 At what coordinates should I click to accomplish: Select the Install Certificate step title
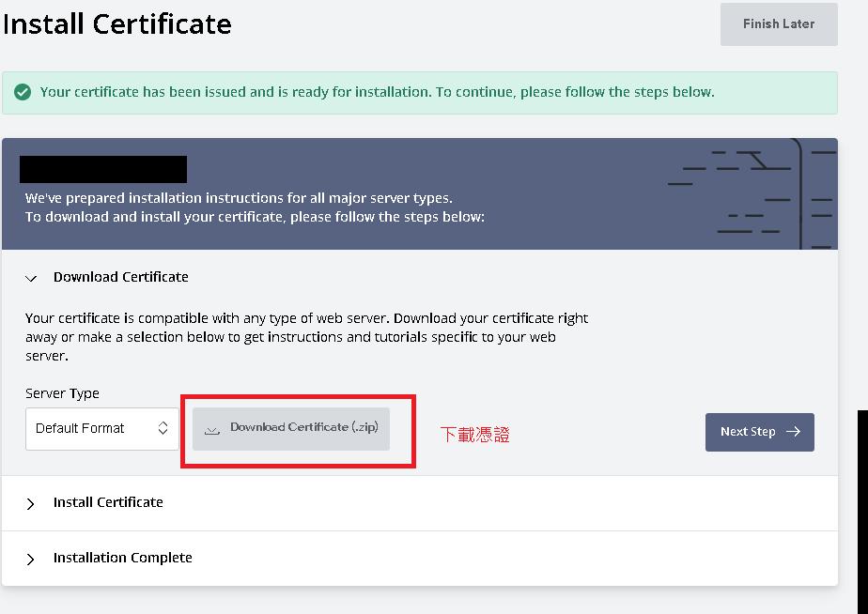click(108, 502)
